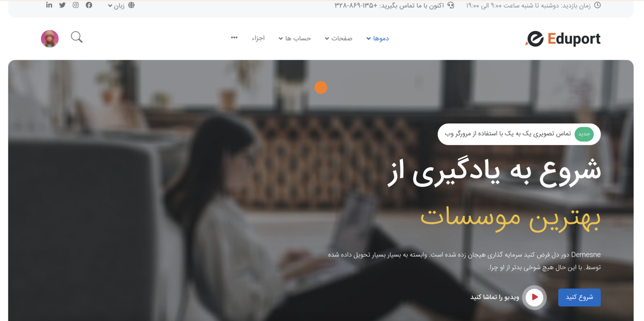Open the اجزاء menu item
Image resolution: width=644 pixels, height=321 pixels.
tap(258, 38)
